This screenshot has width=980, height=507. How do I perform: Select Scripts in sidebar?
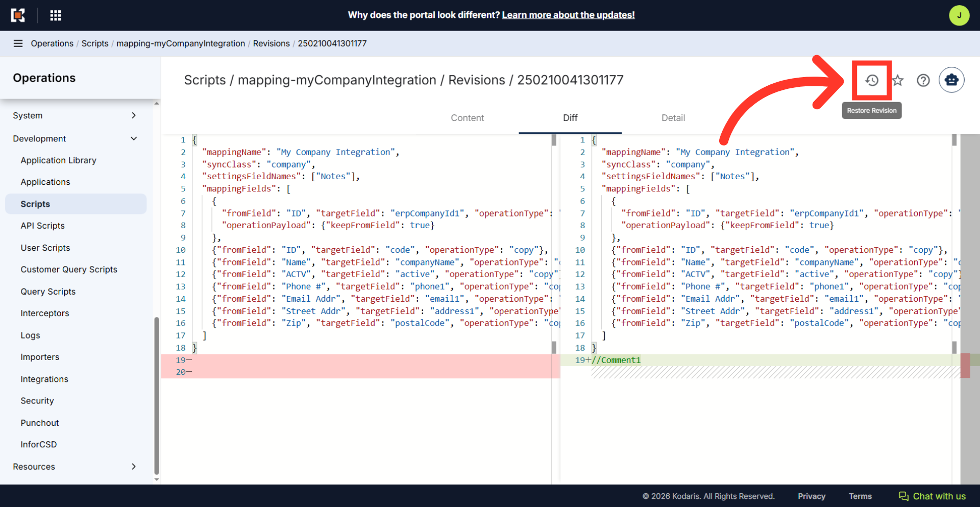coord(76,204)
